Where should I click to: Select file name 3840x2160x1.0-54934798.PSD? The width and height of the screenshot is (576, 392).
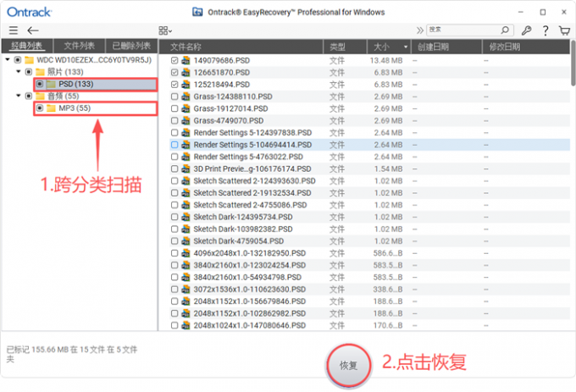pos(247,278)
